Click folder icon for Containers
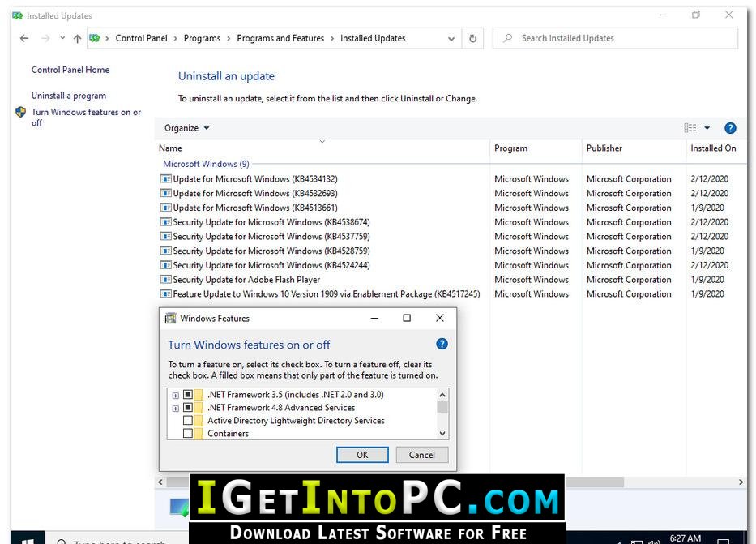The height and width of the screenshot is (544, 756). (199, 434)
